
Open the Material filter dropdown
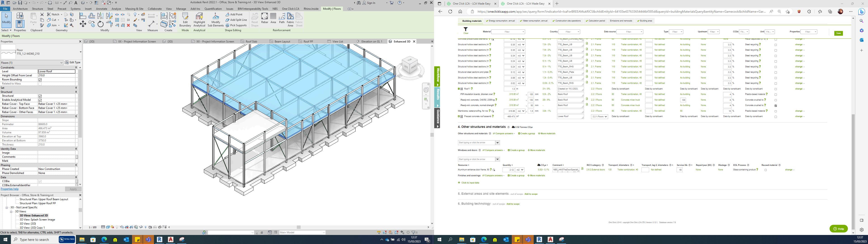[x=508, y=32]
